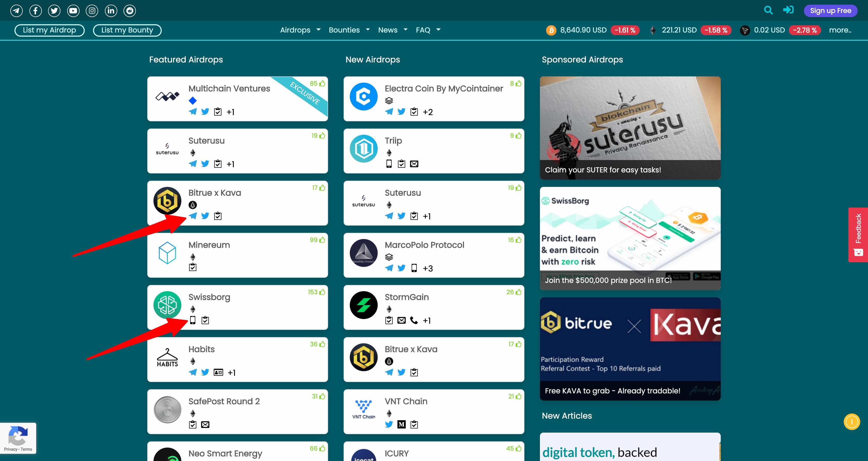
Task: Open the News menu item
Action: coord(388,30)
